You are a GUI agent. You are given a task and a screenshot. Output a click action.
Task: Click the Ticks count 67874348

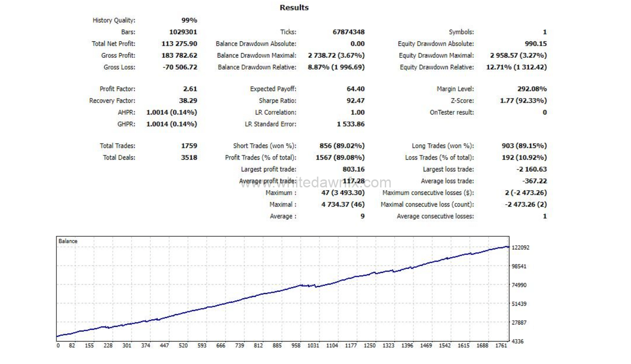(348, 32)
